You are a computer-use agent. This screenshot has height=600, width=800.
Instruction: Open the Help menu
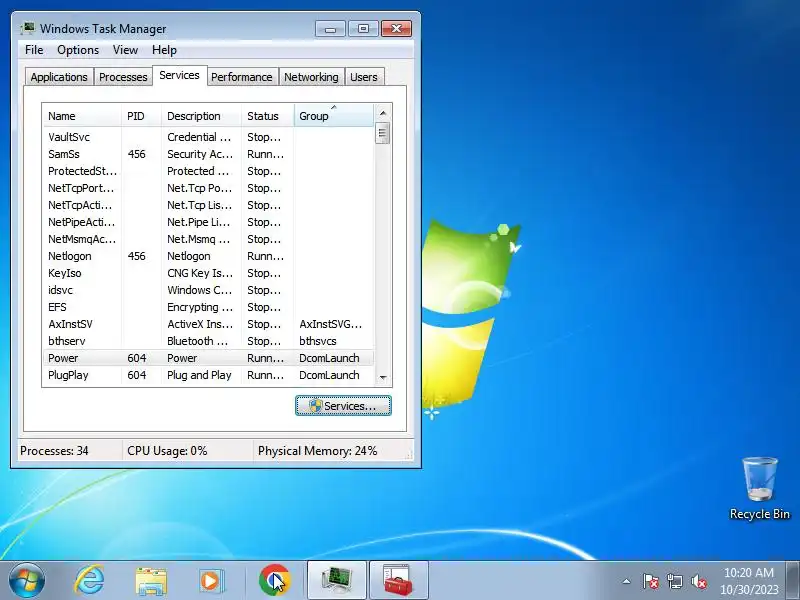point(164,50)
